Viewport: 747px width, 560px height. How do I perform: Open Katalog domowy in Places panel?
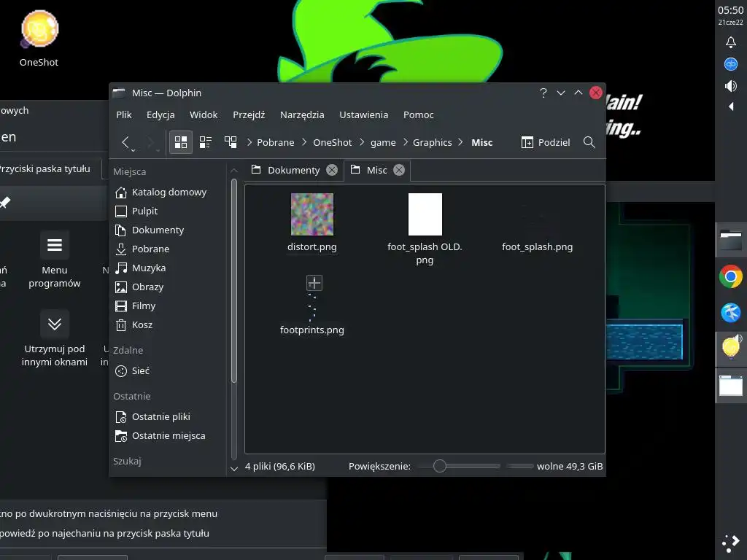tap(169, 192)
